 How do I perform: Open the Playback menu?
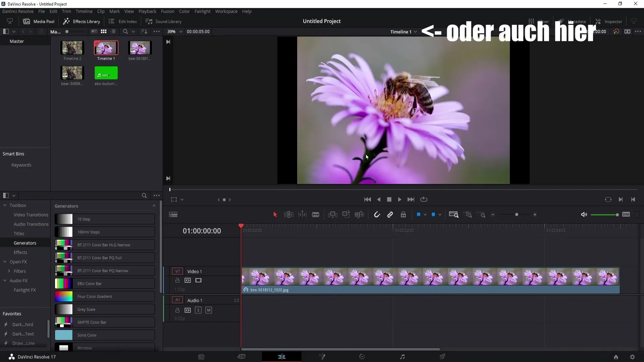[147, 11]
